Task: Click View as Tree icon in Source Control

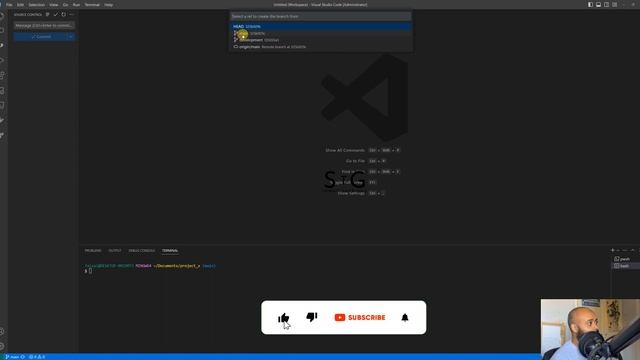Action: coord(48,14)
